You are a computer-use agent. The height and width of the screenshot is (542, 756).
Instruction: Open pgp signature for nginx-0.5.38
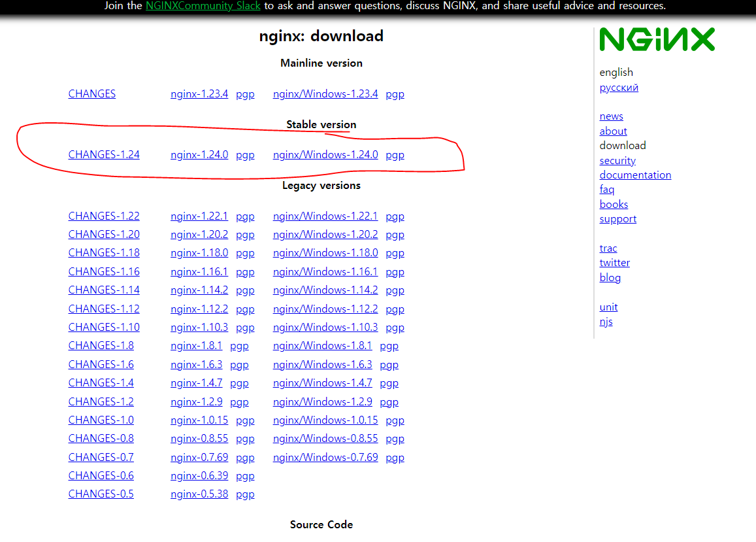(x=245, y=494)
